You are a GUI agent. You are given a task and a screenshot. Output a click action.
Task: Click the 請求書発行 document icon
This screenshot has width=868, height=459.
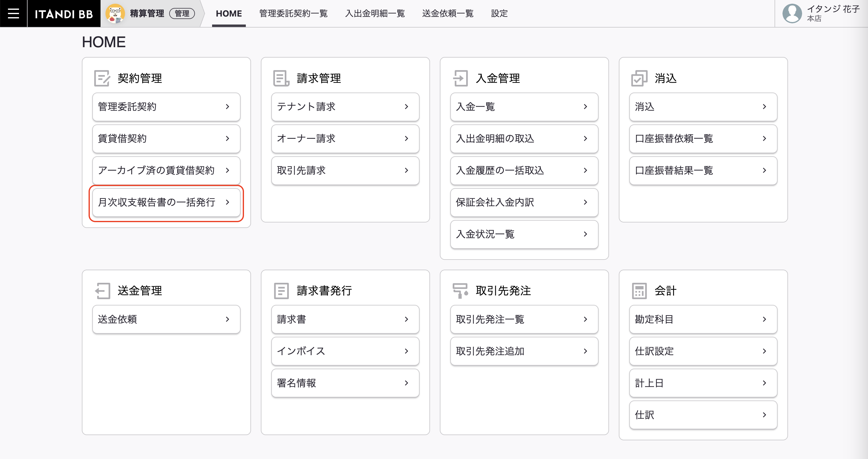pos(281,290)
